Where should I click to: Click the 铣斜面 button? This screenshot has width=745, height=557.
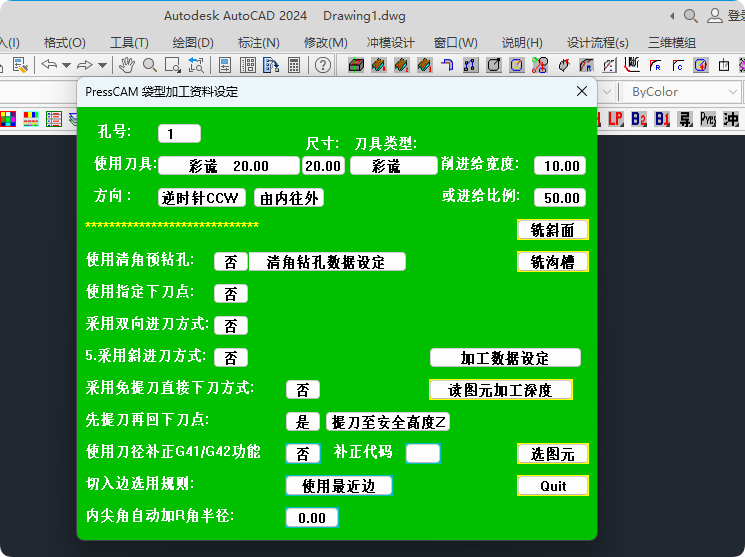click(x=553, y=230)
